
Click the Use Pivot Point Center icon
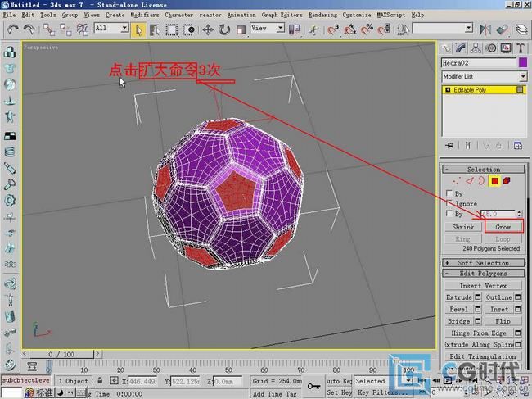294,29
